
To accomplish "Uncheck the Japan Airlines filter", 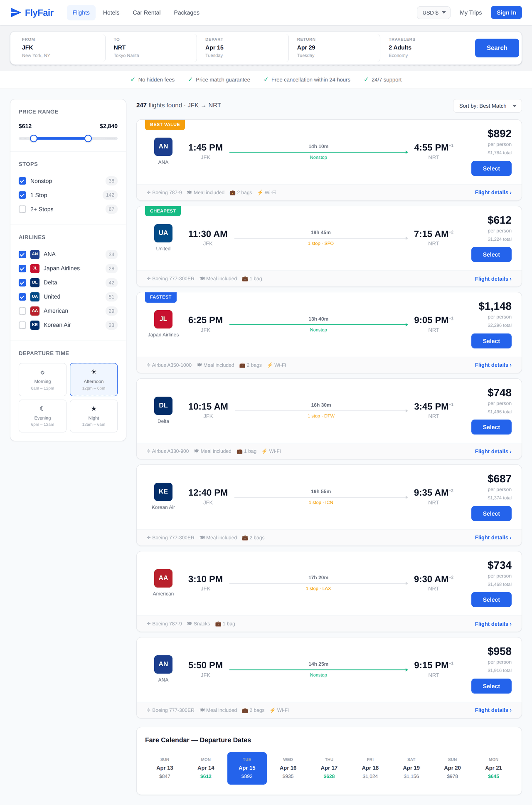I will pyautogui.click(x=22, y=268).
